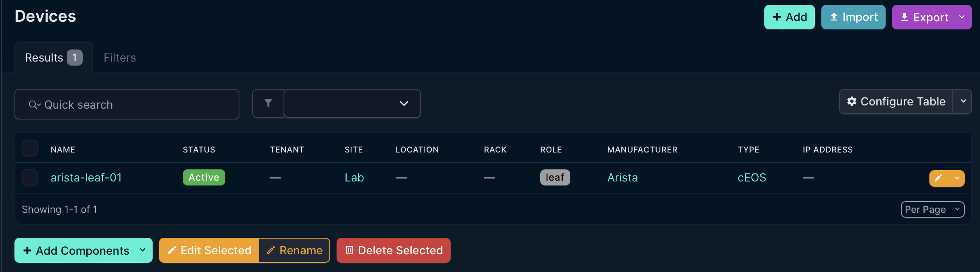Expand the Export dropdown arrow
The width and height of the screenshot is (980, 272).
click(962, 17)
